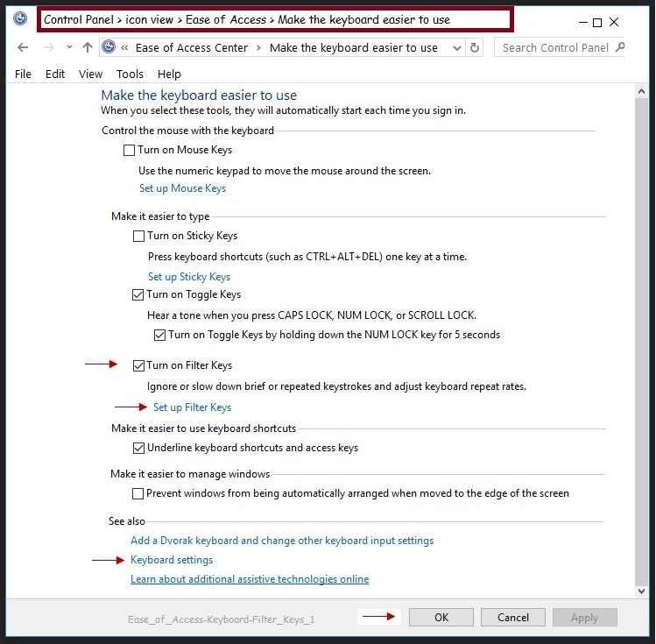Image resolution: width=656 pixels, height=644 pixels.
Task: Click the back navigation arrow
Action: click(x=24, y=47)
